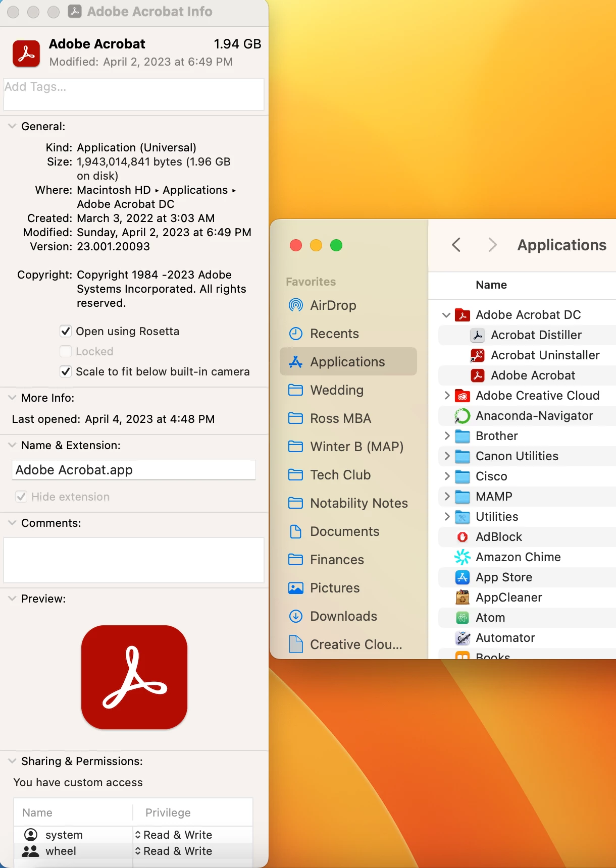Screen dimensions: 616x868
Task: Expand the Cisco folder
Action: tap(447, 476)
